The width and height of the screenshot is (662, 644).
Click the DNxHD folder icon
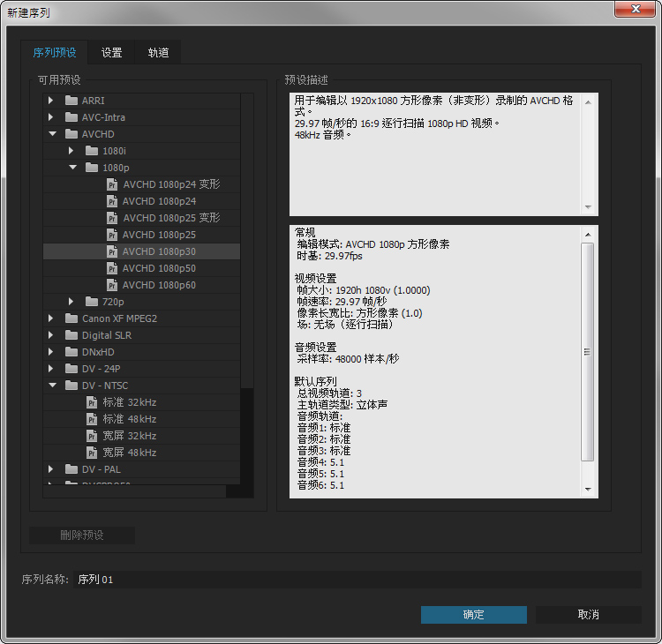tap(71, 352)
